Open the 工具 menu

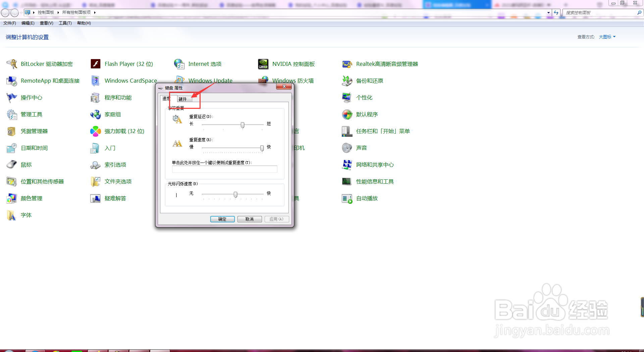[65, 23]
